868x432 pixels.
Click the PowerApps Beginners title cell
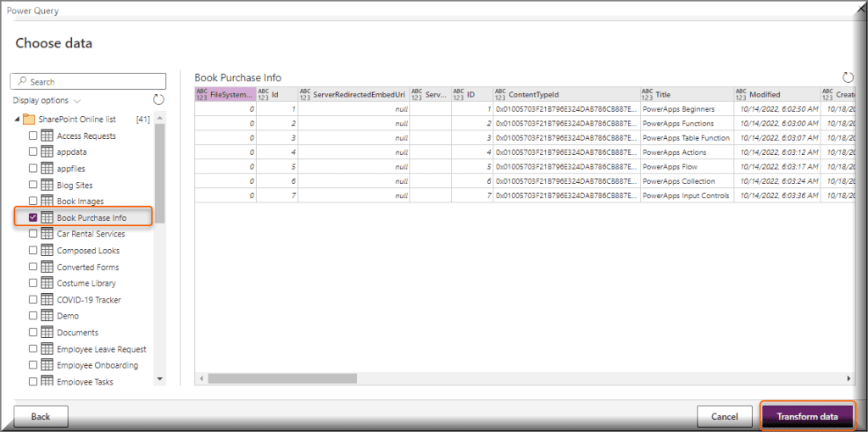pyautogui.click(x=687, y=109)
